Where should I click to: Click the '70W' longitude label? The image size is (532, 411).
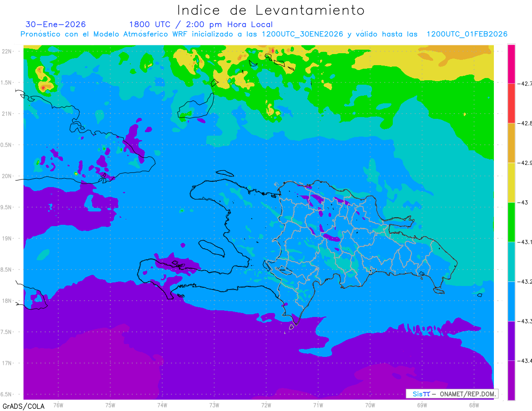pos(370,405)
